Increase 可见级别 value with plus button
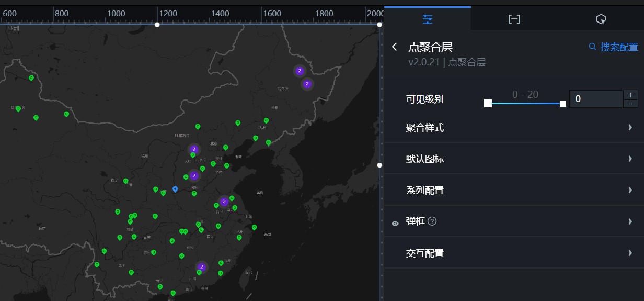Image resolution: width=644 pixels, height=301 pixels. pyautogui.click(x=630, y=95)
